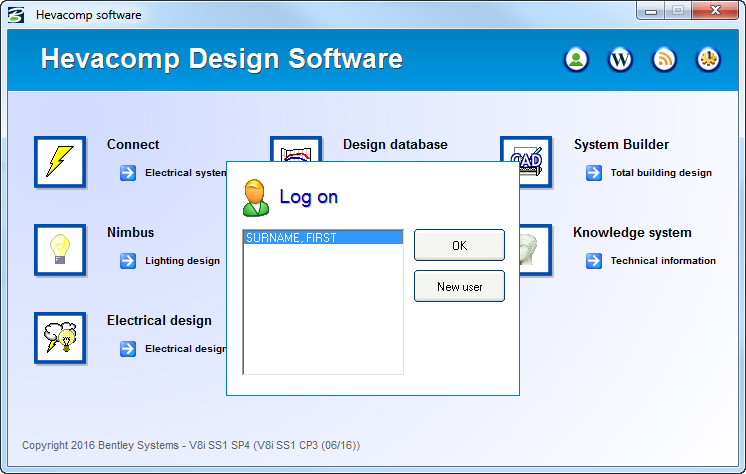
Task: Open the Electrical design storm cloud icon
Action: 60,338
